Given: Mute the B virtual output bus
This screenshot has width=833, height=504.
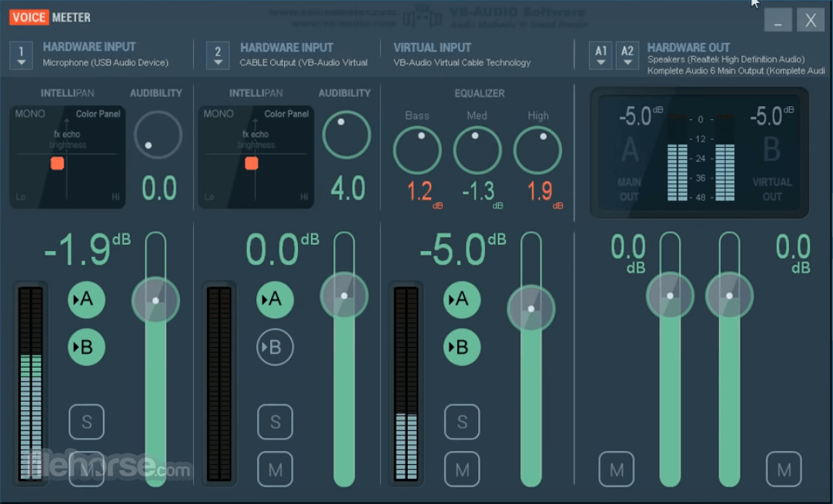Looking at the screenshot, I should (784, 469).
